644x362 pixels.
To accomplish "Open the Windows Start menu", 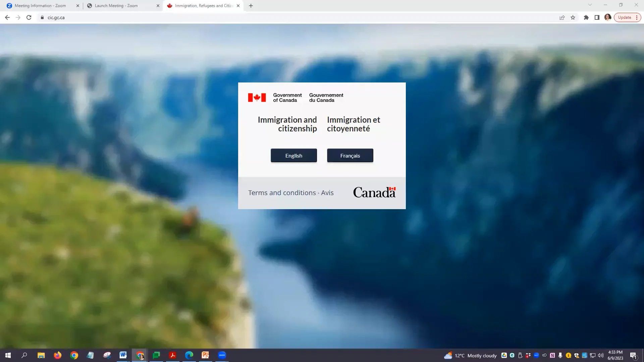I will tap(8, 355).
